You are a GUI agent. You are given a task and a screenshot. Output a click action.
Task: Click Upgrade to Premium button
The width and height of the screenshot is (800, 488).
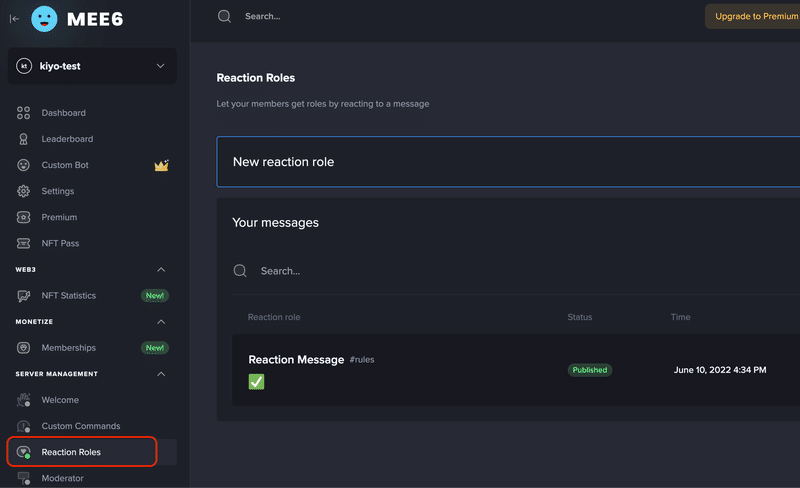click(x=753, y=16)
